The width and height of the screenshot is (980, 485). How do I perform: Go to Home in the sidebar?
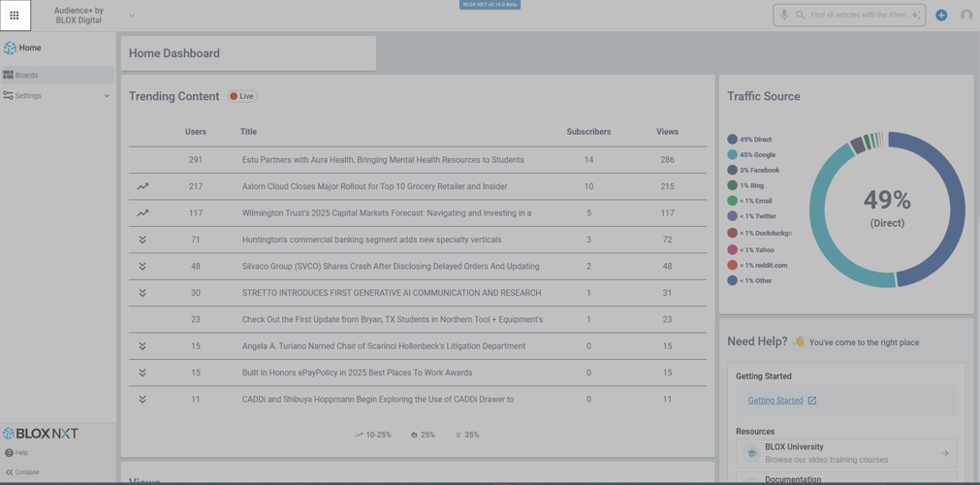click(x=29, y=48)
